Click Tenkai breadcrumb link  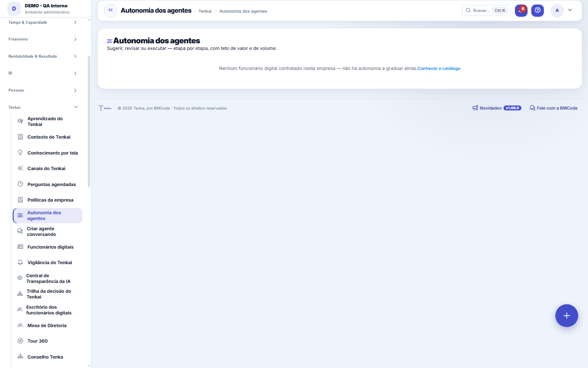pos(205,11)
